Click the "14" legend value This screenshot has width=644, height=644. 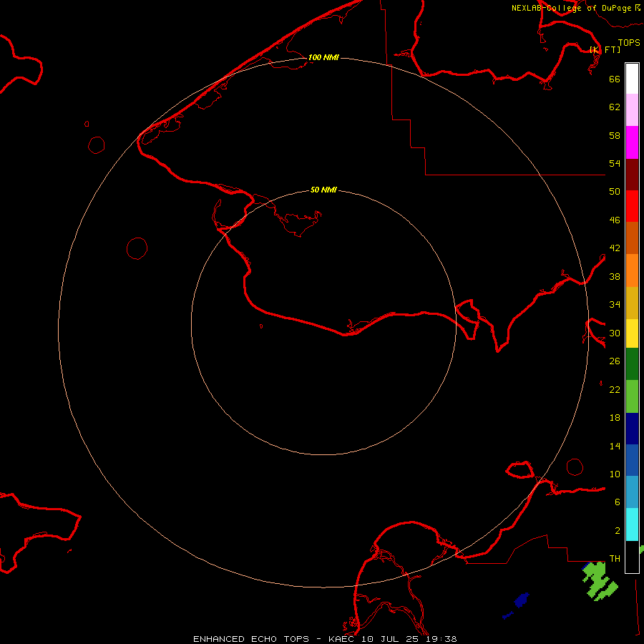[615, 446]
